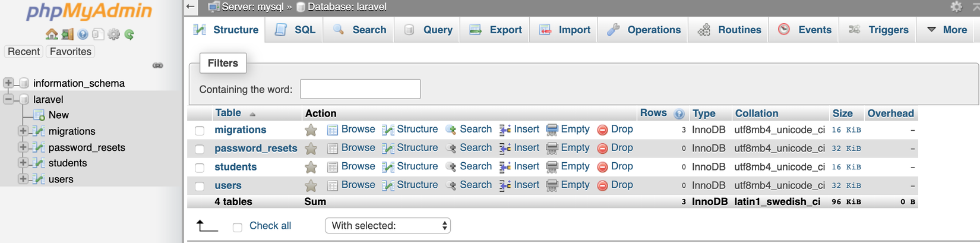Click the reload navigation panel icon
Viewport: 980px width, 243px height.
(129, 34)
